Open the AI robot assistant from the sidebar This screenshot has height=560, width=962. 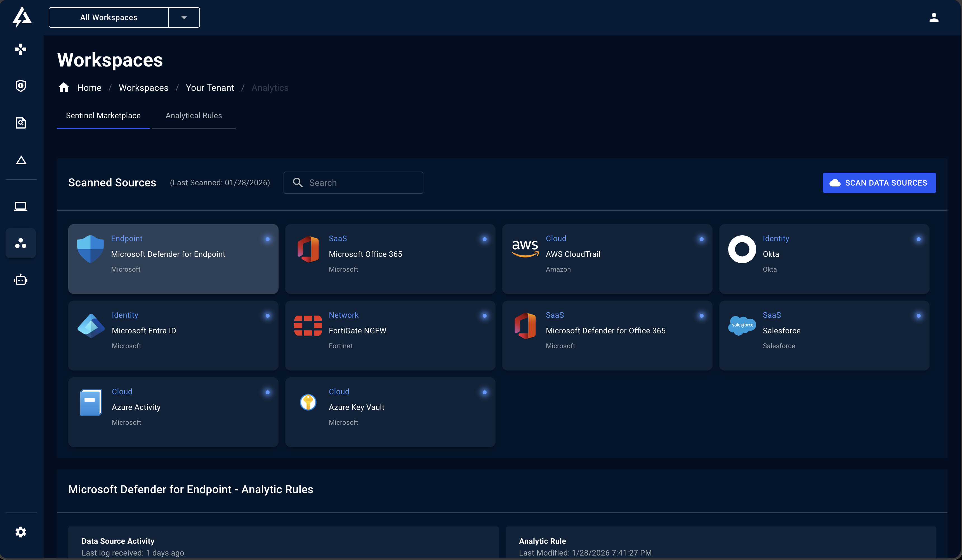point(21,279)
